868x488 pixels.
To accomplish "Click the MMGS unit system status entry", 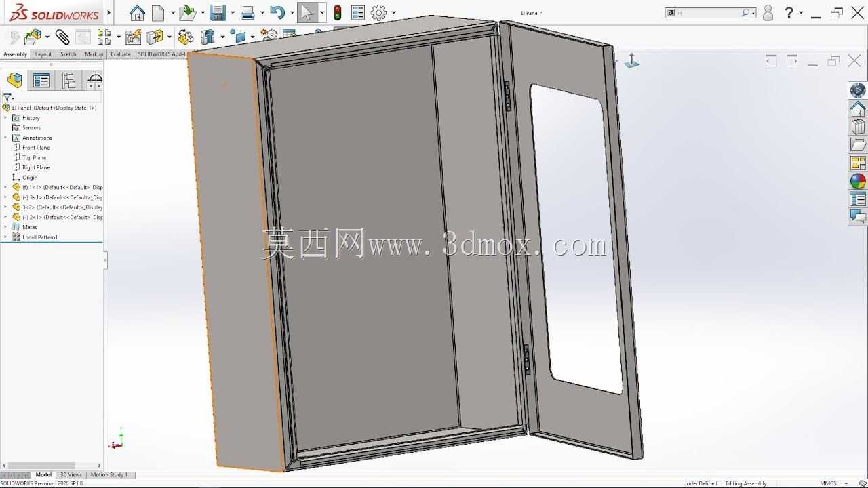I will pyautogui.click(x=828, y=483).
